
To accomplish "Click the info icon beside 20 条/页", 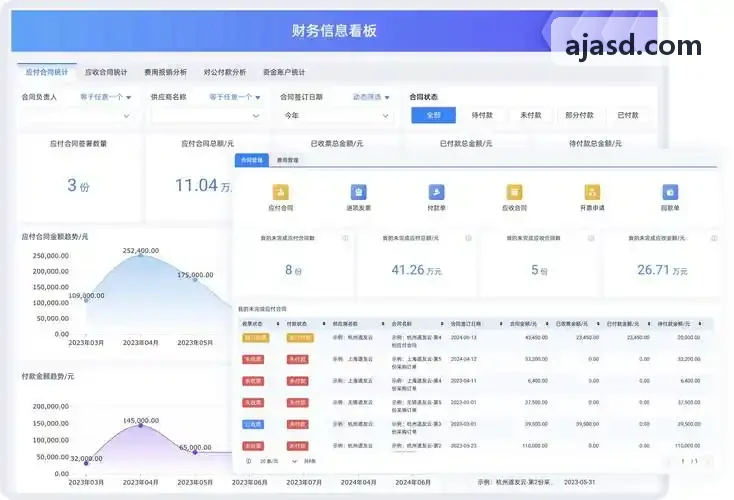I will coord(249,461).
